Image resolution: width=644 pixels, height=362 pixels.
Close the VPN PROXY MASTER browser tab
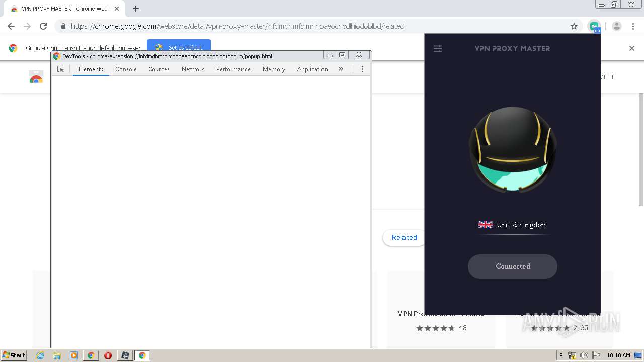(117, 9)
